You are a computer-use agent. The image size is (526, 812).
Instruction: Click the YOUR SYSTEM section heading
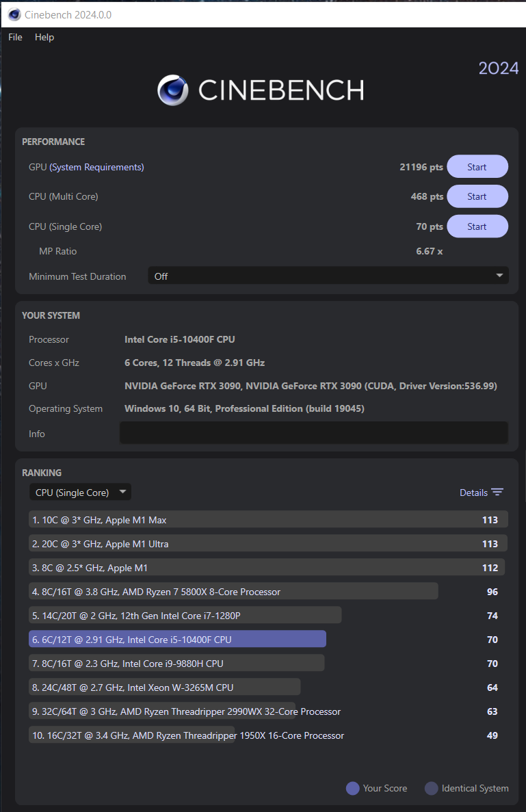pos(51,315)
